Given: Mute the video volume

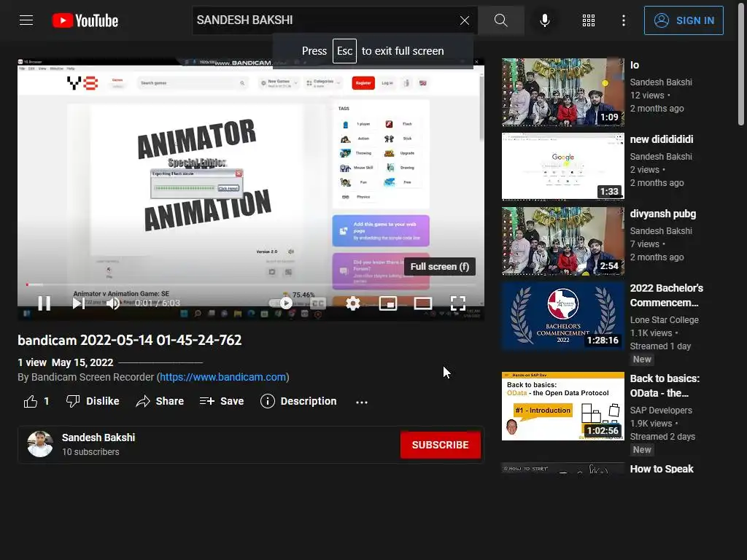Looking at the screenshot, I should pos(113,303).
